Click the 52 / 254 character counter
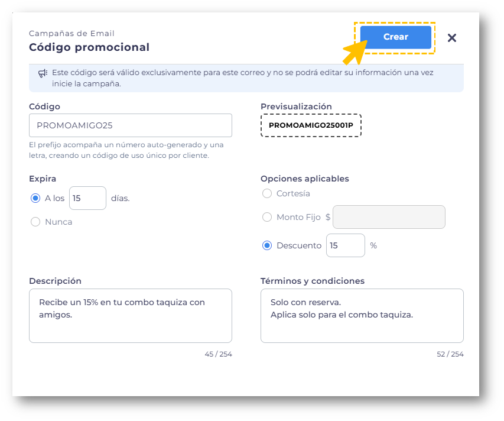504x421 pixels. pyautogui.click(x=450, y=354)
